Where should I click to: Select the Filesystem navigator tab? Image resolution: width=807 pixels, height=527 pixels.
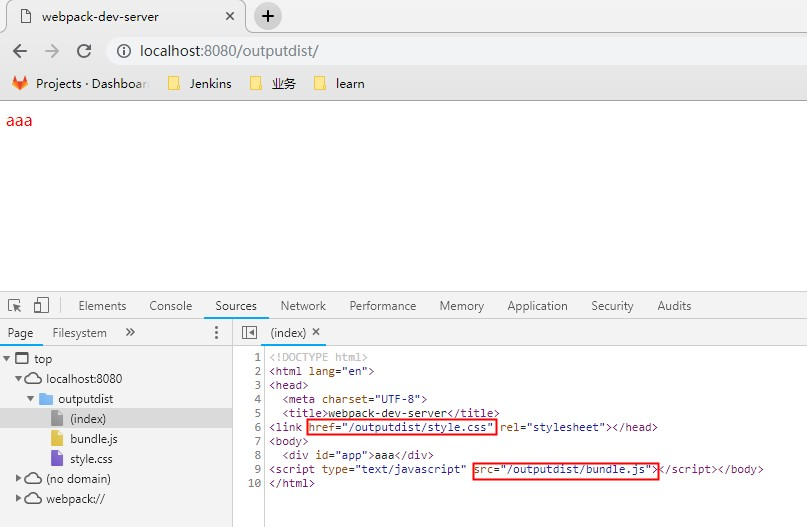(x=79, y=333)
